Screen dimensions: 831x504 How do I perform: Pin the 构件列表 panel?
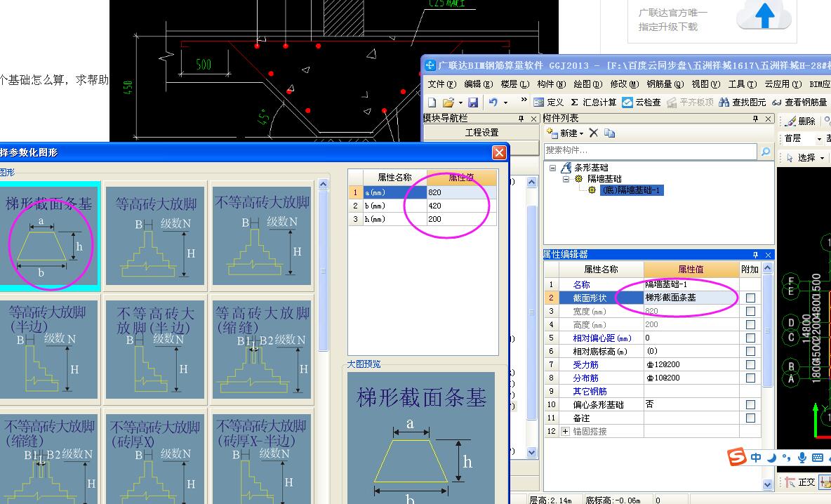(755, 119)
